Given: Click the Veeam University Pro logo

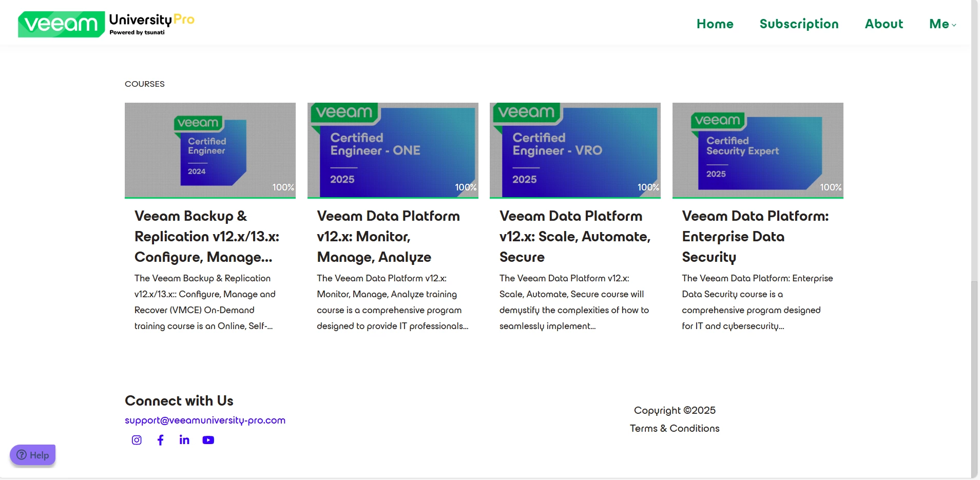Looking at the screenshot, I should [106, 24].
